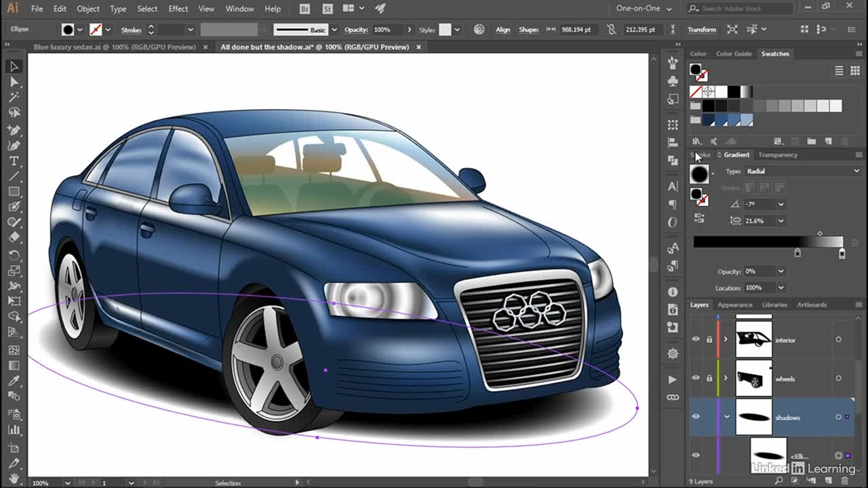Select the Type tool
Viewport: 868px width, 488px height.
coord(14,161)
